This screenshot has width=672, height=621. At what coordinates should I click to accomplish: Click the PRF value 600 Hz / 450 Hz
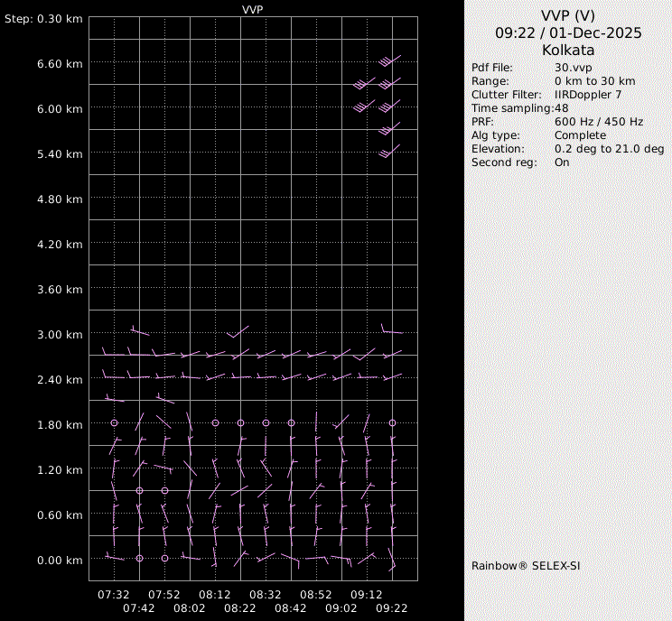(599, 122)
